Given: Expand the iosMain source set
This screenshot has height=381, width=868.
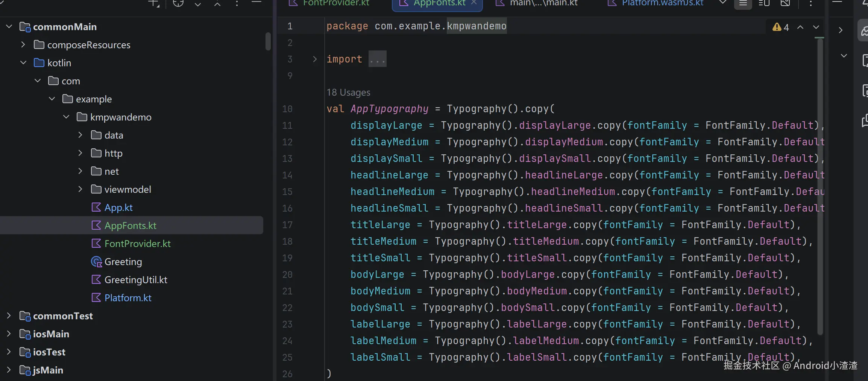Looking at the screenshot, I should [x=9, y=334].
